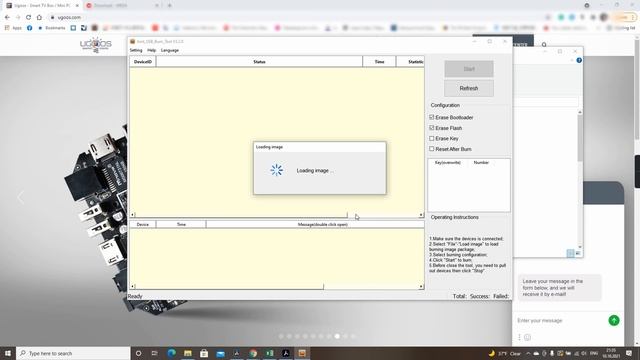Click right arrow of message log horizontal scrollbar
The image size is (640, 360).
point(421,287)
